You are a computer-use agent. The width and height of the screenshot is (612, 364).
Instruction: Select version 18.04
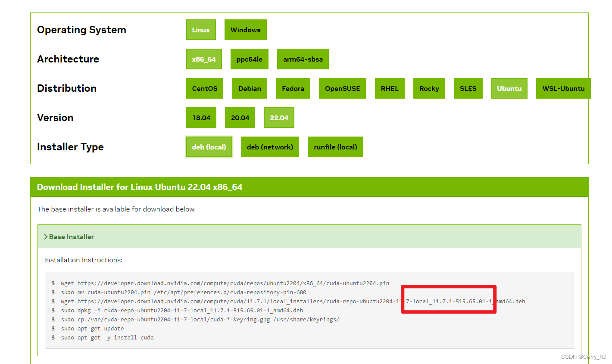point(201,118)
